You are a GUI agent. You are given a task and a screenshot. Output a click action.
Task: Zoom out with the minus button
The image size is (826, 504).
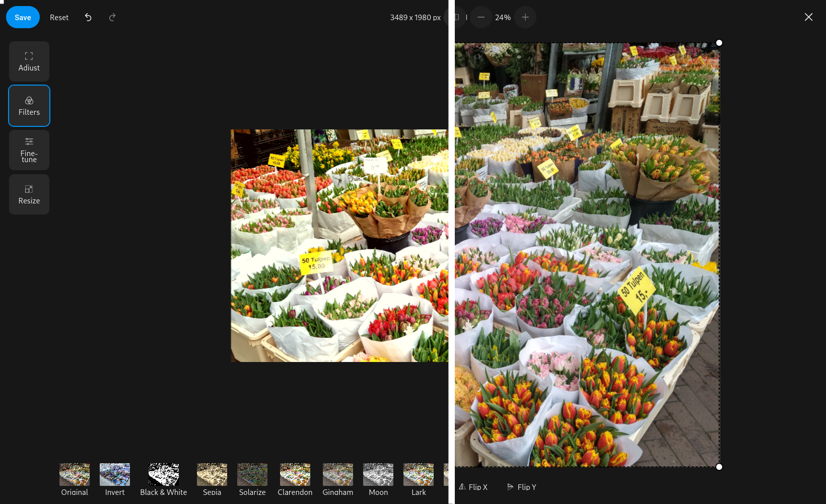tap(481, 17)
